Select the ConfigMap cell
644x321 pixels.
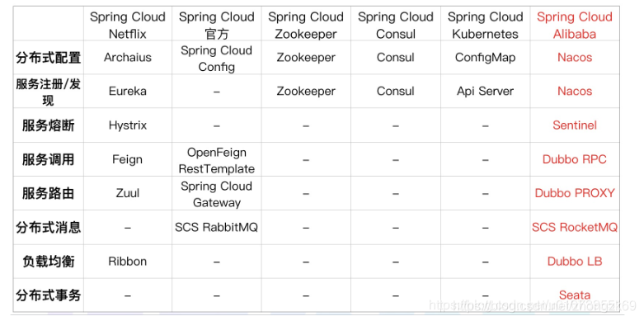(x=485, y=57)
